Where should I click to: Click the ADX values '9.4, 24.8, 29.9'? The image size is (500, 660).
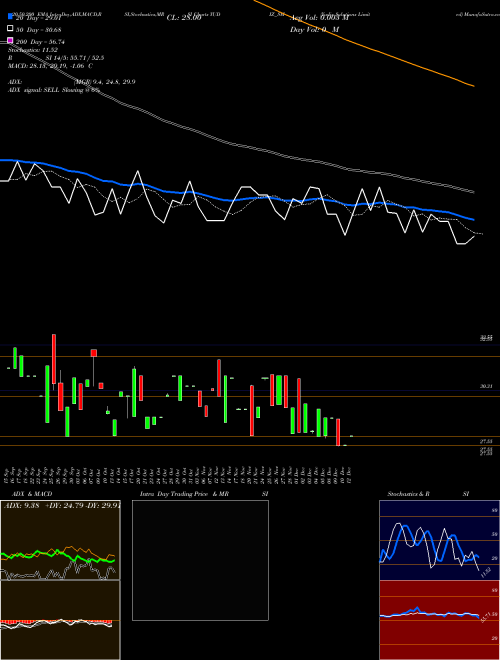tap(114, 82)
